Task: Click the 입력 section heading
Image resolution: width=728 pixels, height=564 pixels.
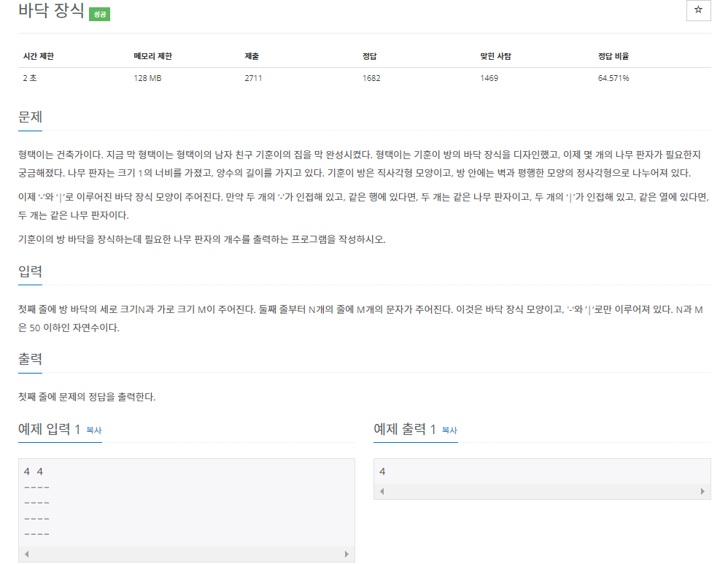Action: point(30,271)
